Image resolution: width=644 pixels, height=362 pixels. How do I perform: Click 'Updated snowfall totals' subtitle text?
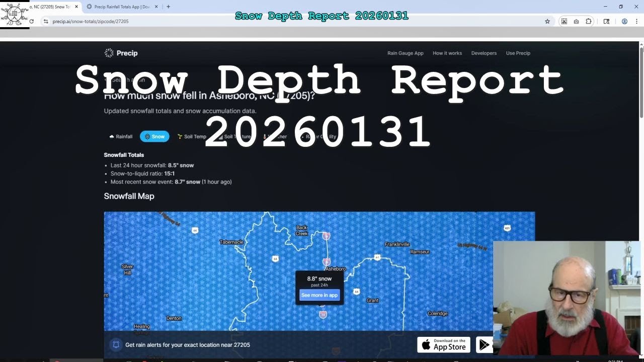(x=180, y=111)
